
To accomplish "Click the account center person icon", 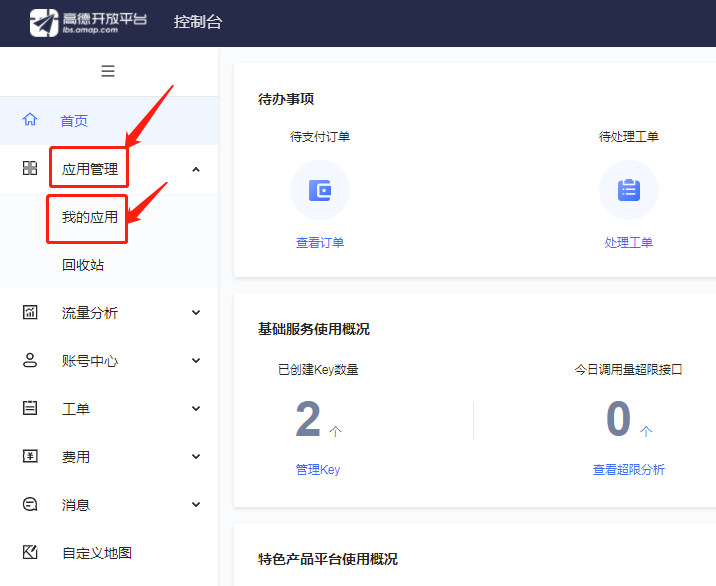I will coord(30,360).
